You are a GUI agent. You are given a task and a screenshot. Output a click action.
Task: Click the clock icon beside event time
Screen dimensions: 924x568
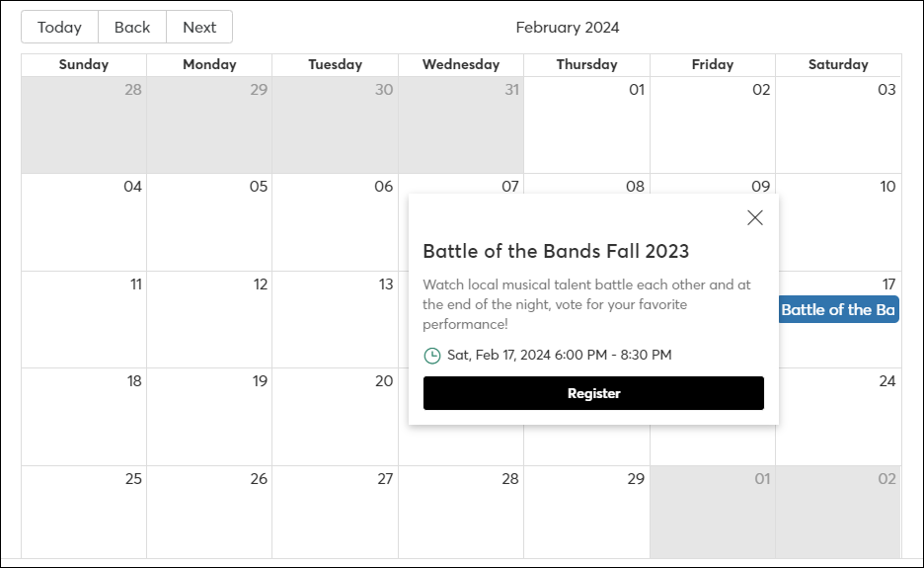coord(432,356)
